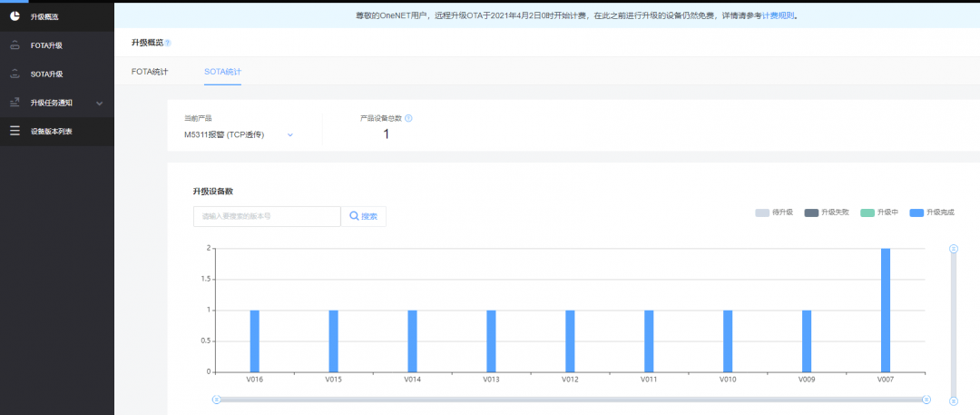The width and height of the screenshot is (980, 415).
Task: Open the 设备版本列表 list icon
Action: click(15, 132)
